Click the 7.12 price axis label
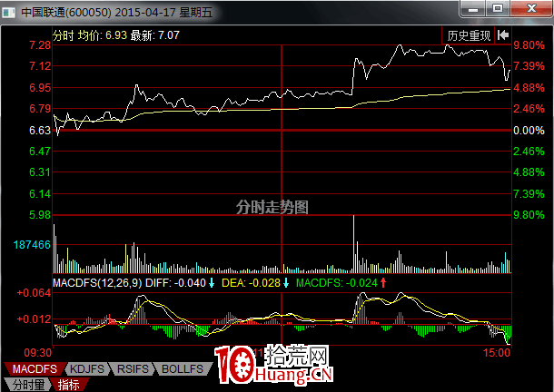554x392 pixels. click(40, 66)
